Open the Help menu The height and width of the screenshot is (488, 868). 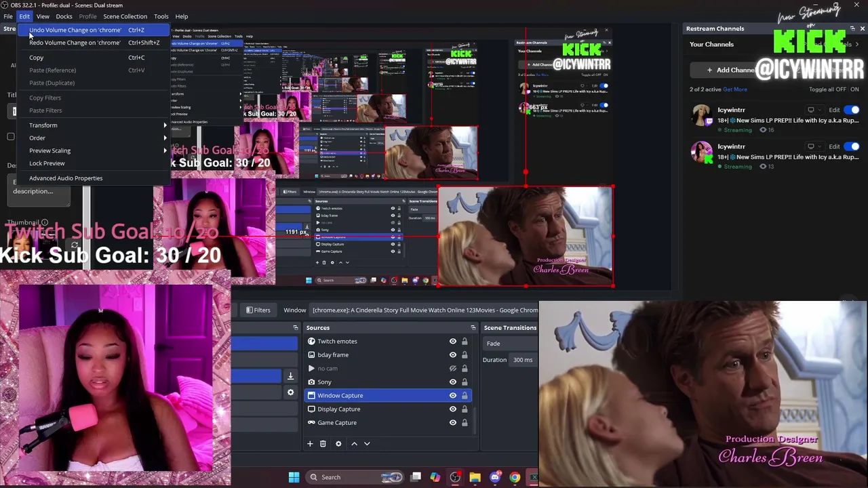182,16
